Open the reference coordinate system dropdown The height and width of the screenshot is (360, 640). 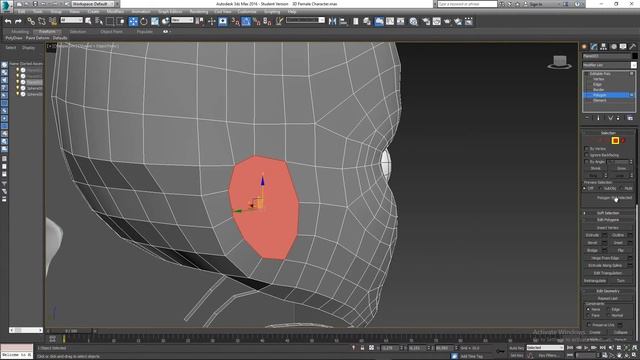coord(182,20)
